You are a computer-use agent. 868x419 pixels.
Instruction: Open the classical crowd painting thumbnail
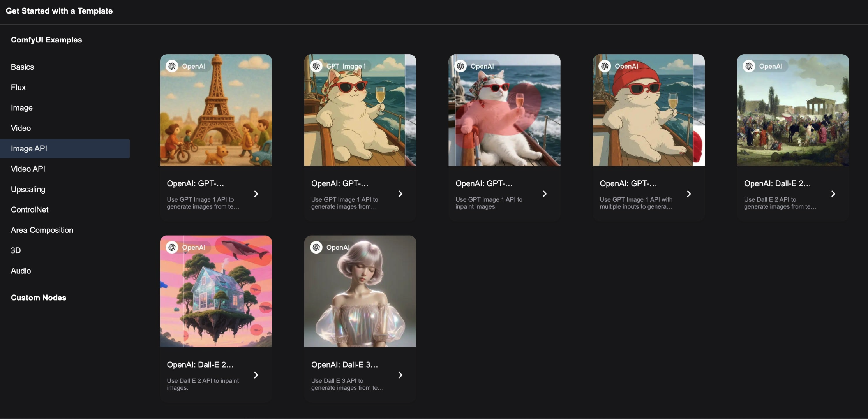[x=793, y=110]
